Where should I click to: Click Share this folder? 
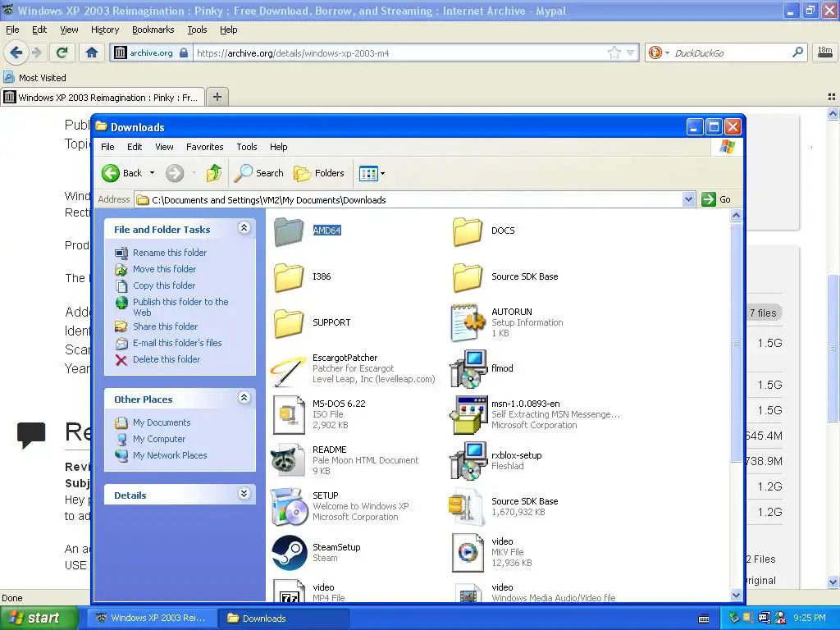165,326
